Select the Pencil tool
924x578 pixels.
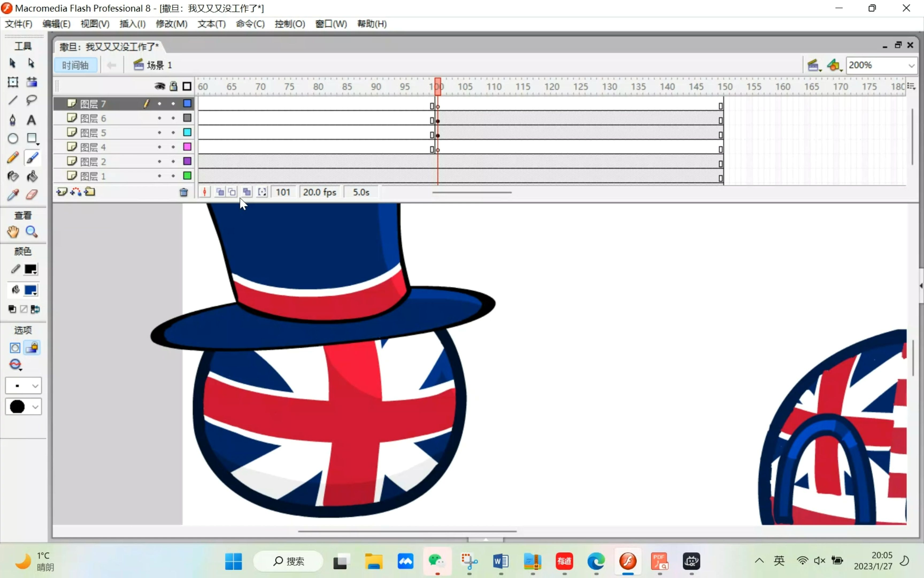click(x=13, y=158)
